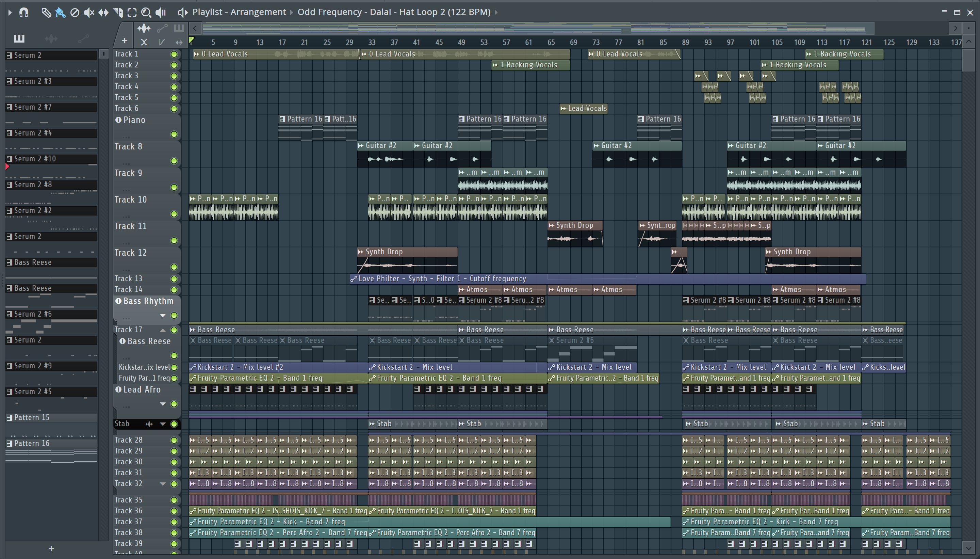The width and height of the screenshot is (980, 559).
Task: Click the double-arrow icon below pattern focus
Action: 179,42
